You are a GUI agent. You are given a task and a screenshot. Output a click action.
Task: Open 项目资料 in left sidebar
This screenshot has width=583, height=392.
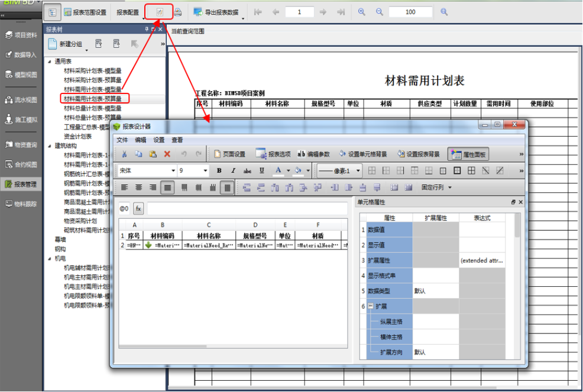(21, 35)
